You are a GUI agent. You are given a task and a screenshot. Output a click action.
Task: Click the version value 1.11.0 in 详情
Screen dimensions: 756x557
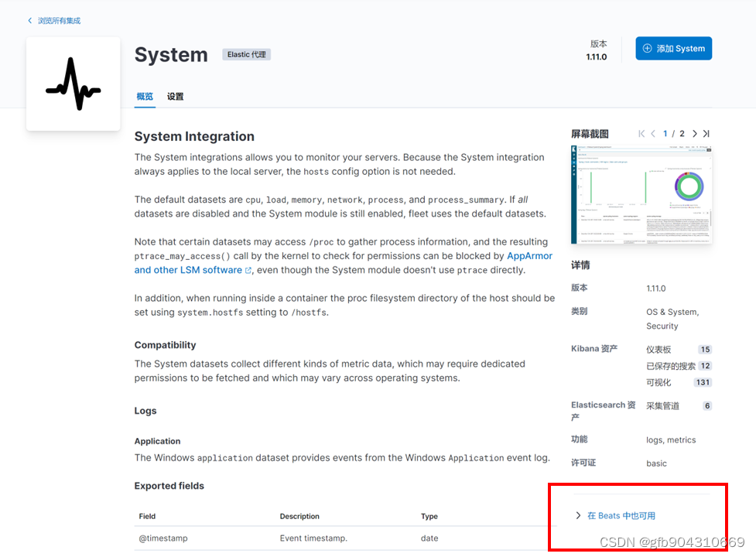point(655,288)
